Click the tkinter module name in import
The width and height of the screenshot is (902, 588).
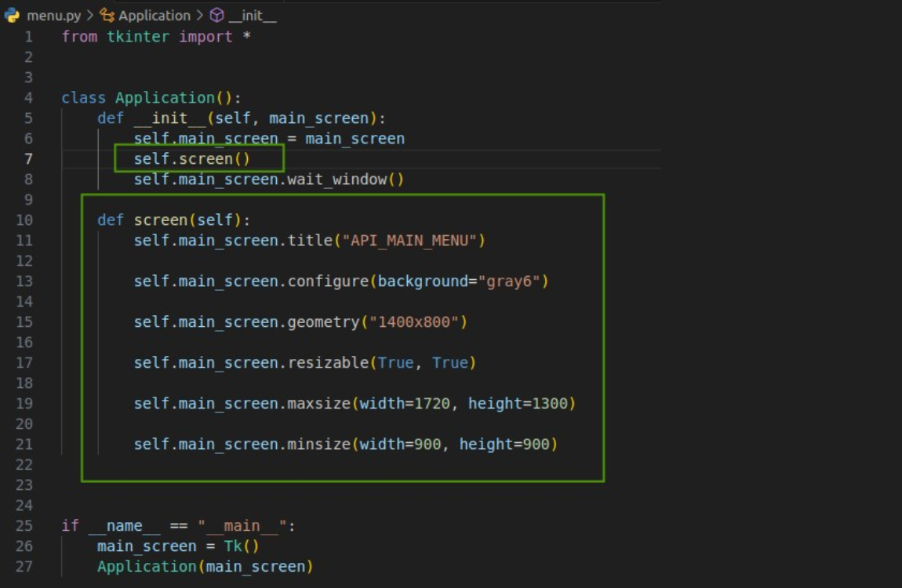pyautogui.click(x=137, y=37)
